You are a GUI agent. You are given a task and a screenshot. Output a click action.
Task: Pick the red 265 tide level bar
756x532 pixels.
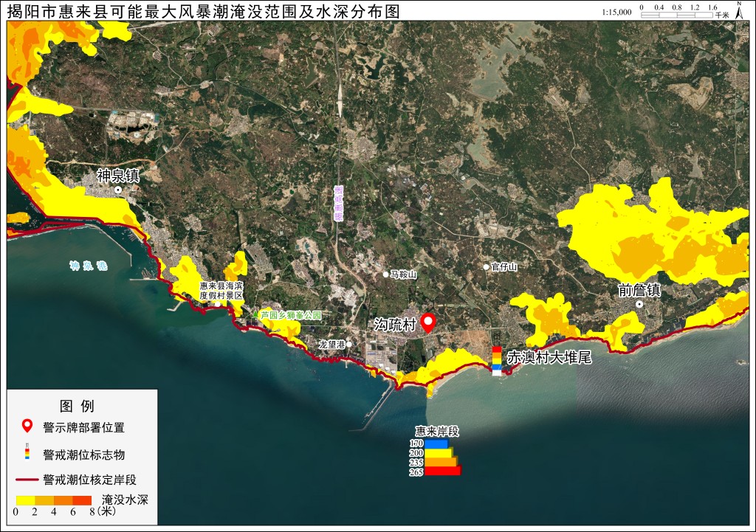443,471
